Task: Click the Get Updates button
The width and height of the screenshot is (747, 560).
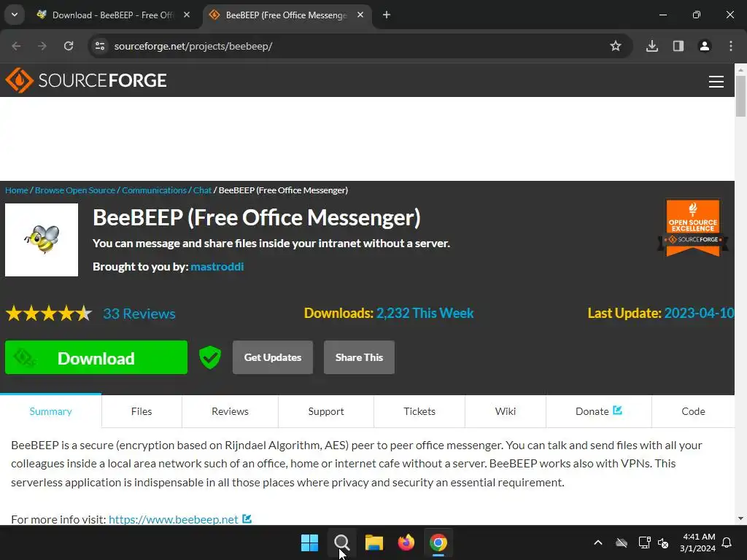Action: [273, 357]
